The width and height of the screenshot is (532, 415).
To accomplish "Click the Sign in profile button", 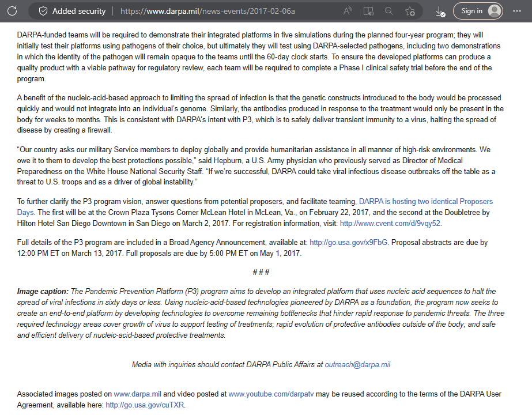I will [x=478, y=11].
